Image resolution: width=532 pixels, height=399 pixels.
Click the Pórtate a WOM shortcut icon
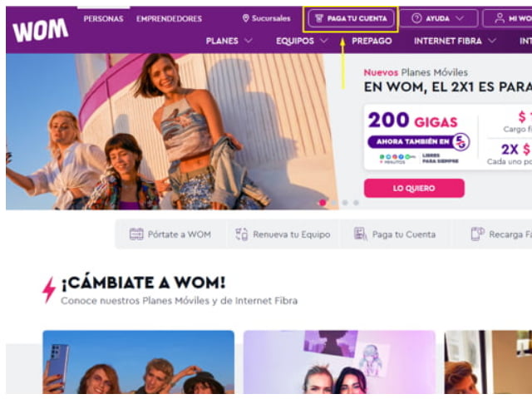pos(136,234)
